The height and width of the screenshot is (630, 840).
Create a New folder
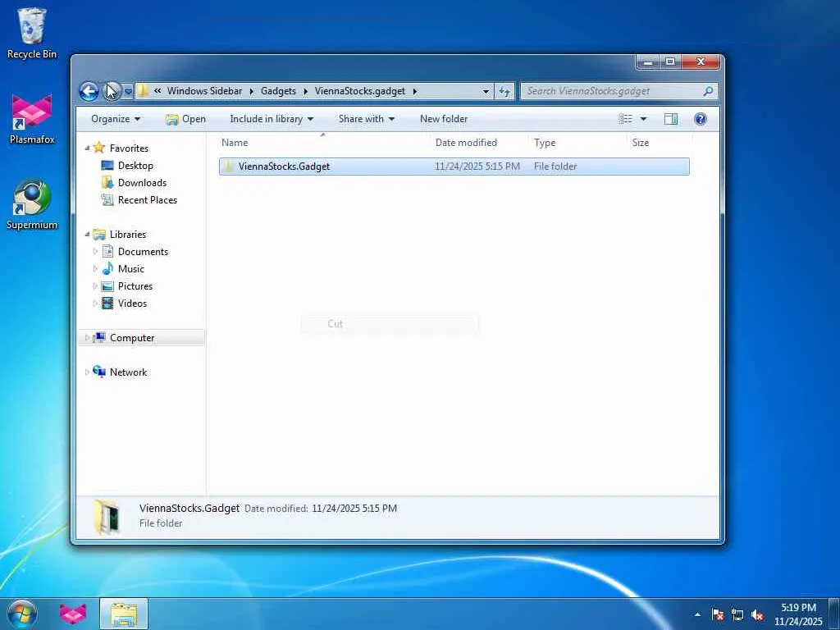[444, 119]
